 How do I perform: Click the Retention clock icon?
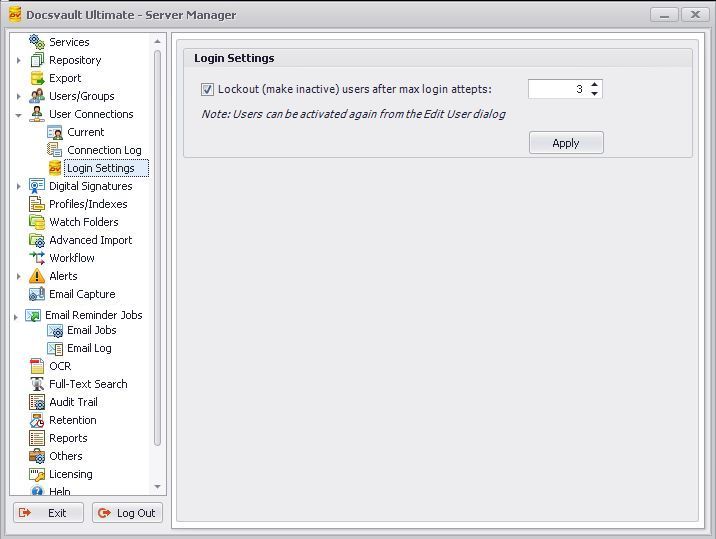(x=37, y=420)
